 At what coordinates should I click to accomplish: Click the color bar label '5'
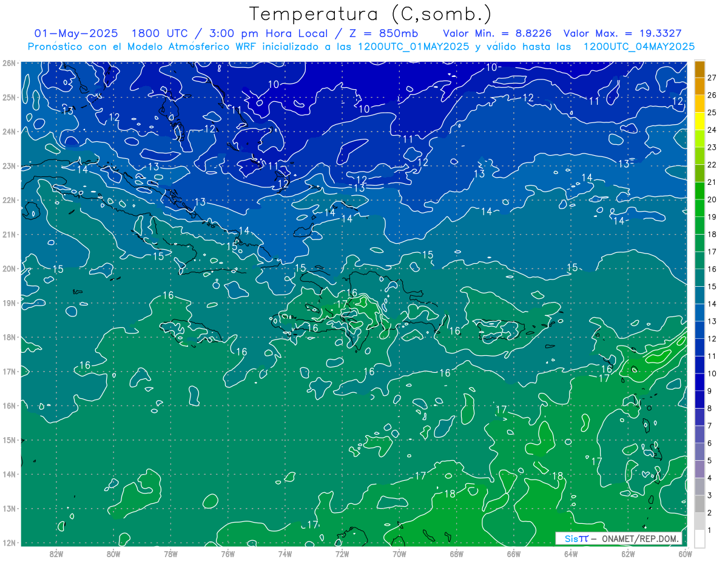pyautogui.click(x=710, y=461)
